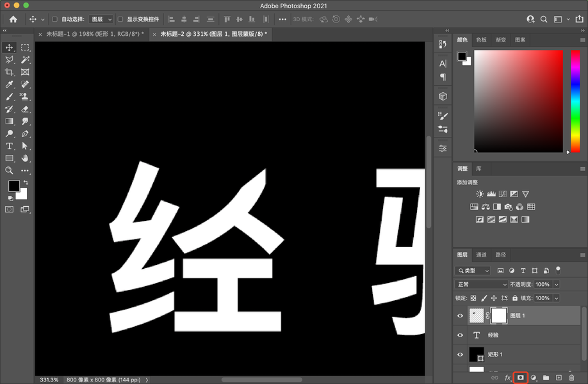The height and width of the screenshot is (384, 588).
Task: Click the foreground color swatch in toolbar
Action: click(14, 186)
